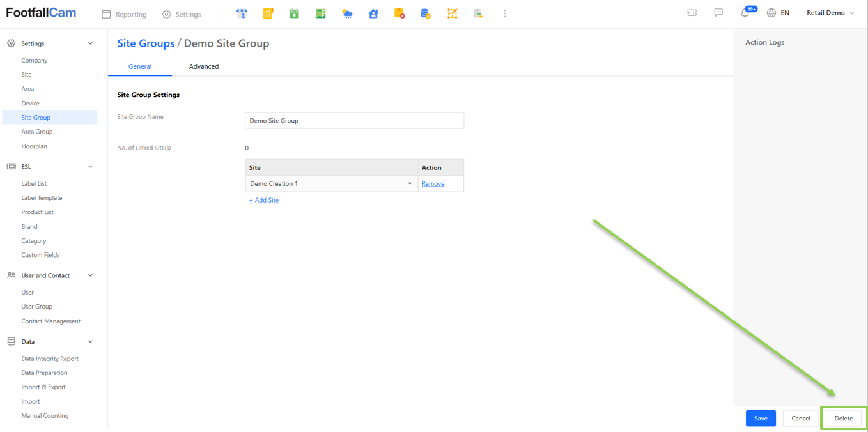Open the three-dot more options menu
This screenshot has height=432, width=868.
coord(504,13)
